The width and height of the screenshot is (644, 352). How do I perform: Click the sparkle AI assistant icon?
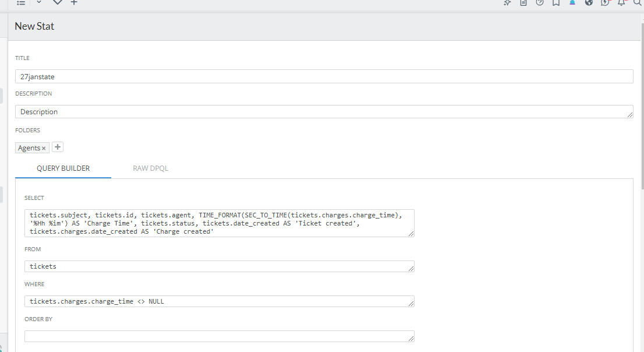tap(507, 3)
